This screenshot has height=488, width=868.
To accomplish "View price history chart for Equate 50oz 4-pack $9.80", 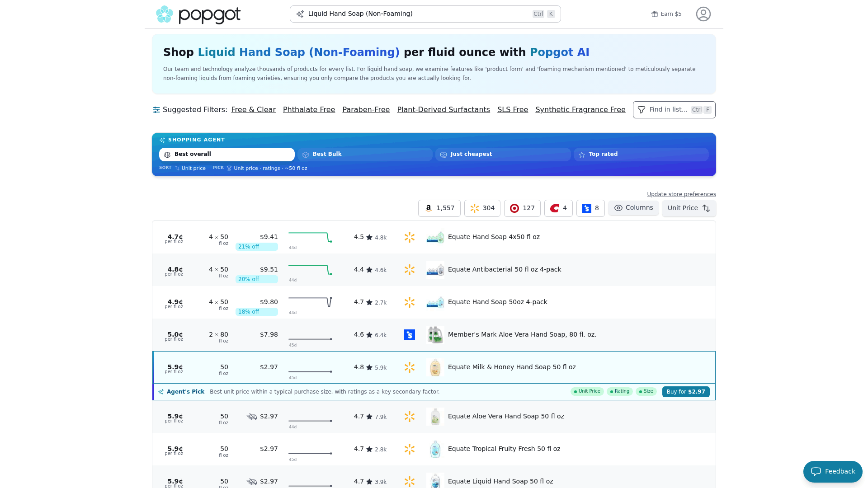I will [310, 302].
